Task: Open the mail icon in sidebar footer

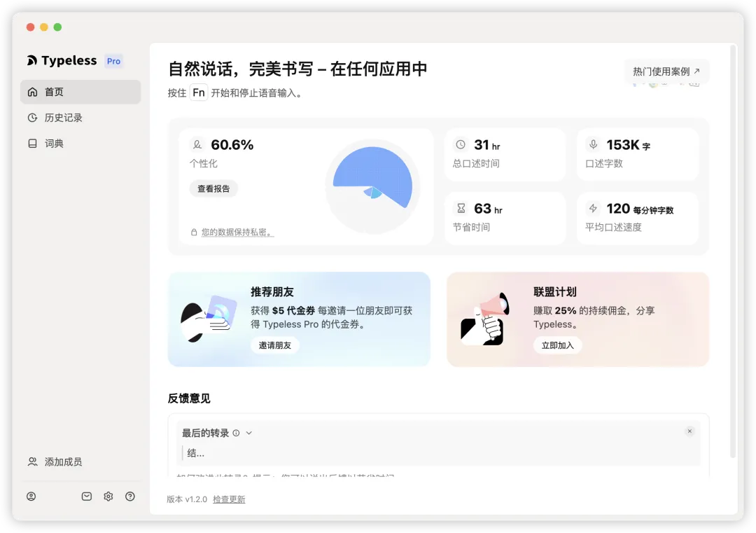Action: click(87, 497)
